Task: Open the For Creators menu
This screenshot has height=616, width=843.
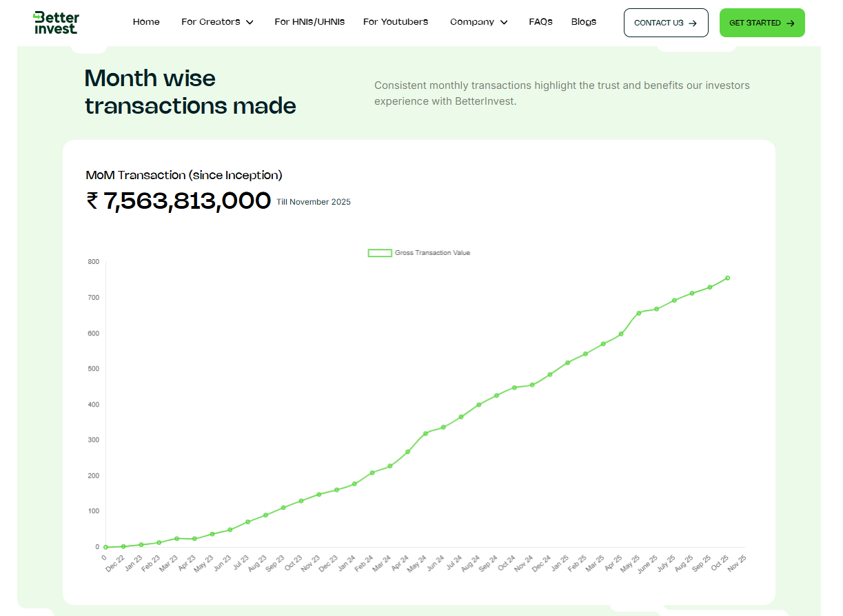Action: pos(211,22)
